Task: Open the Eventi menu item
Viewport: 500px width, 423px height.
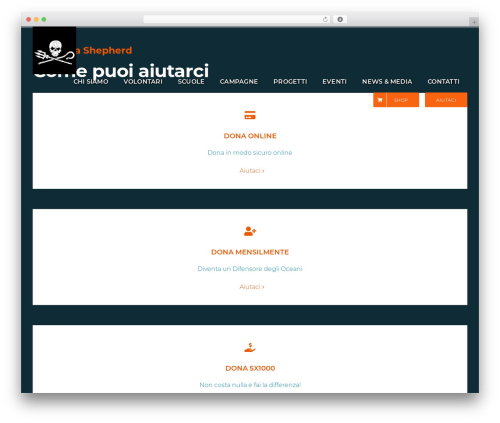Action: (334, 82)
